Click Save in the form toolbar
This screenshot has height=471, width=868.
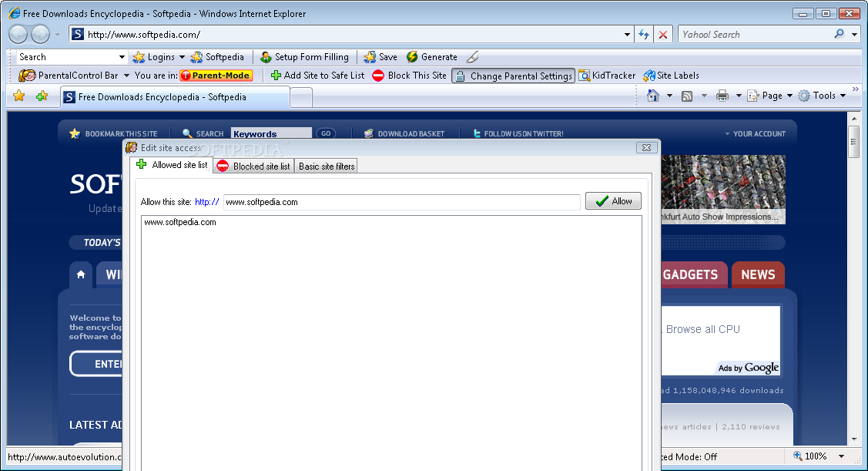coord(380,57)
